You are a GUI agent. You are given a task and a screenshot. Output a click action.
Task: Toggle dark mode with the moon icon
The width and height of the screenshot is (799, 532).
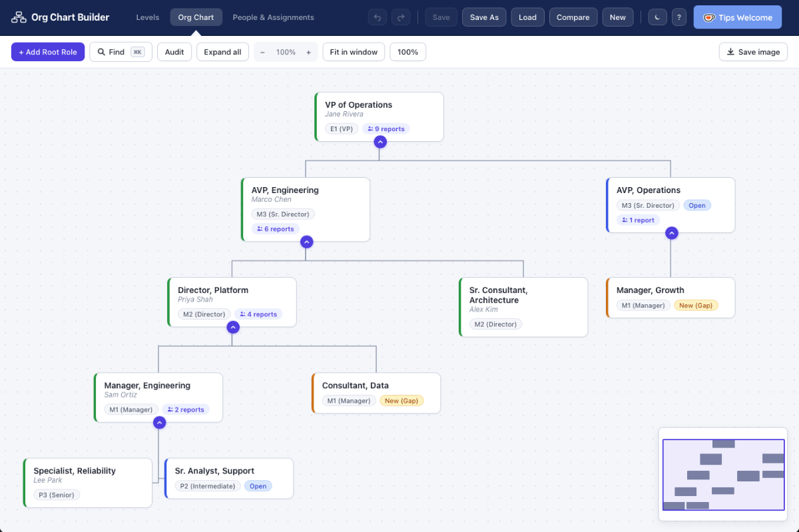657,17
